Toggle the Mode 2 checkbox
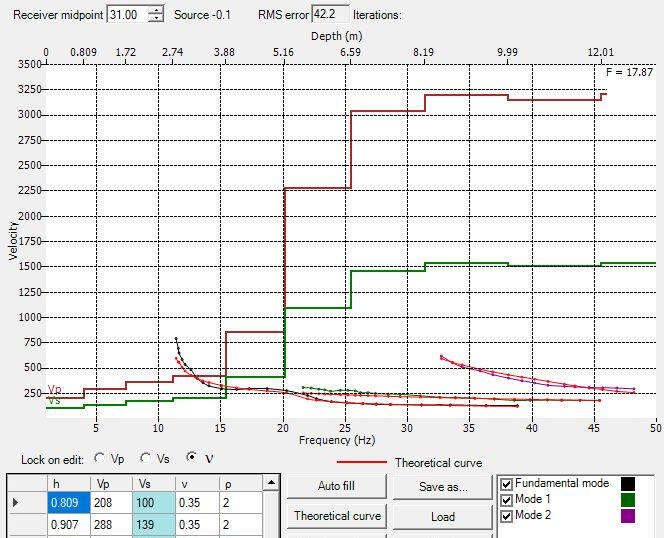This screenshot has height=538, width=664. [507, 515]
